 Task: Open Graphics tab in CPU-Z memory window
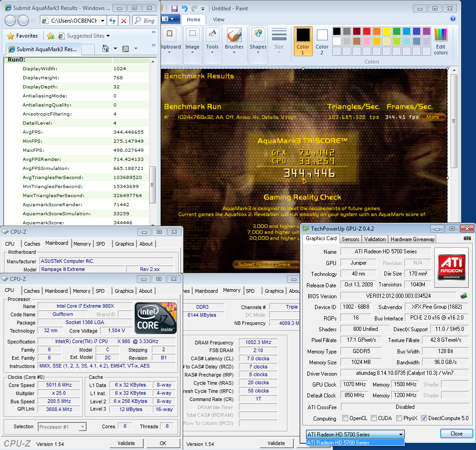pyautogui.click(x=274, y=290)
